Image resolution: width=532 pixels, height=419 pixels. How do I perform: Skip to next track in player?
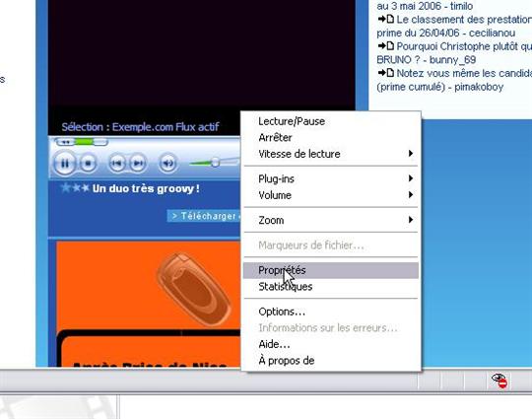click(x=138, y=164)
